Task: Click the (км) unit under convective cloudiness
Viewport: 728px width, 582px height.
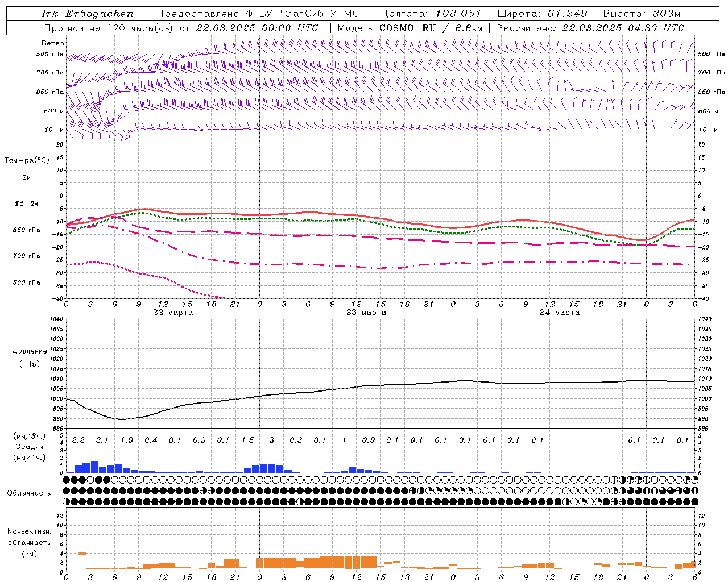Action: pos(29,554)
